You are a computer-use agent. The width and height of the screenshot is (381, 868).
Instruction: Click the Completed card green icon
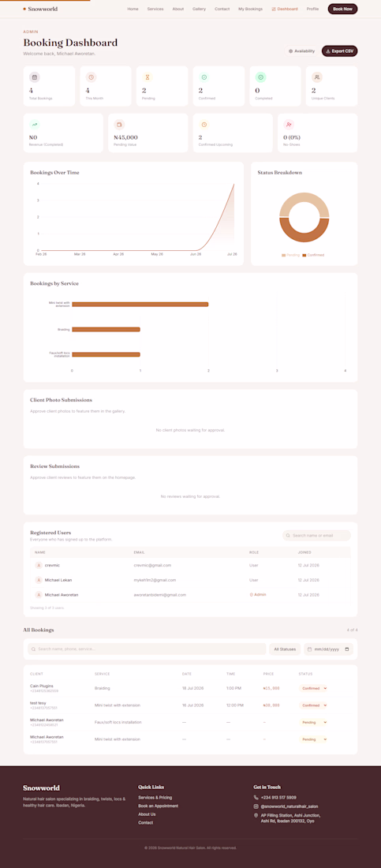tap(261, 77)
